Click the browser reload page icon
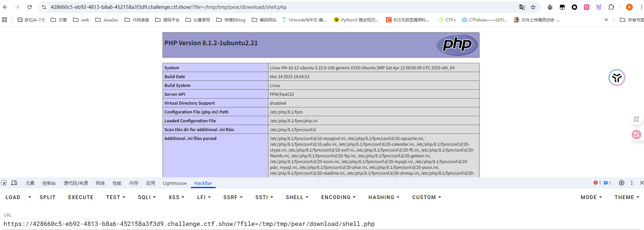Viewport: 644px width, 230px height. pos(30,7)
